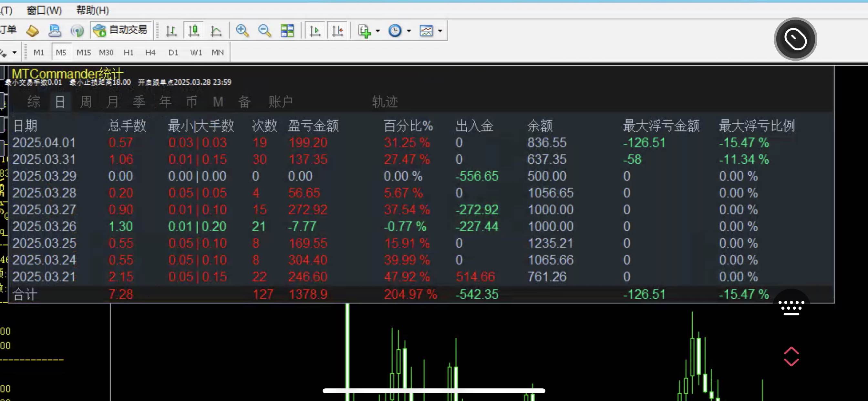
Task: Expand the clock periods dropdown arrow
Action: click(409, 31)
